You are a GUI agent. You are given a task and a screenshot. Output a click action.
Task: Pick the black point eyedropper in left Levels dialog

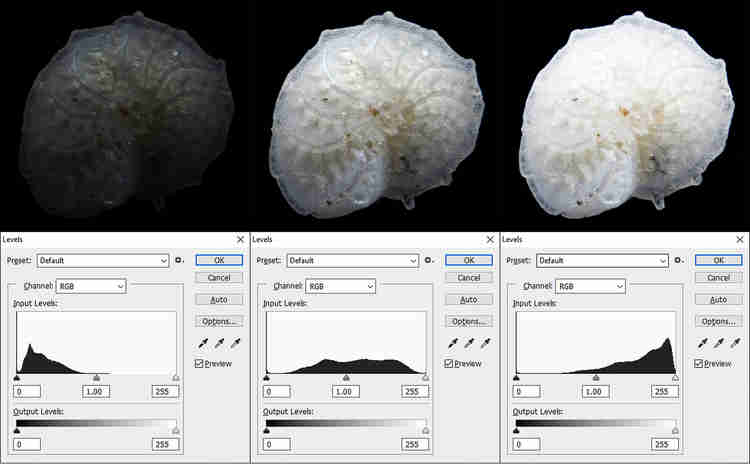click(x=203, y=344)
